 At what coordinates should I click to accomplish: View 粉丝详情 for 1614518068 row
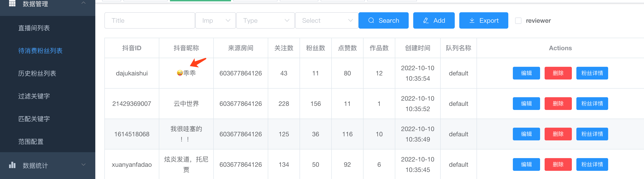pos(592,134)
